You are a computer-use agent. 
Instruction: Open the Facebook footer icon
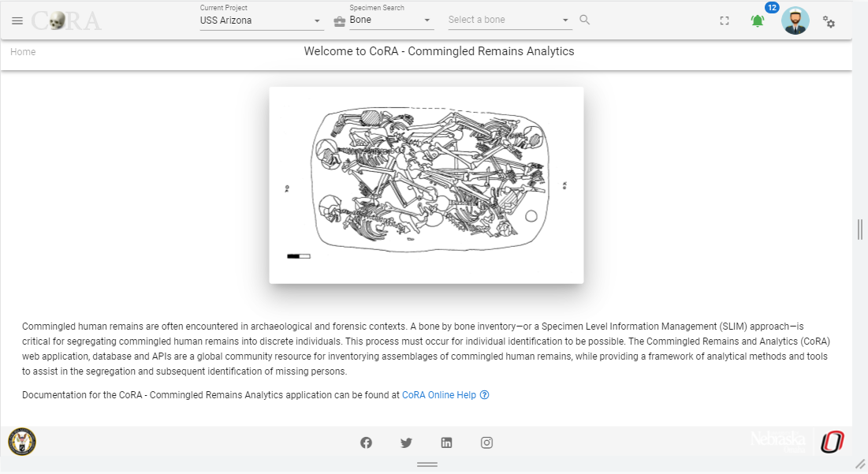(x=366, y=442)
